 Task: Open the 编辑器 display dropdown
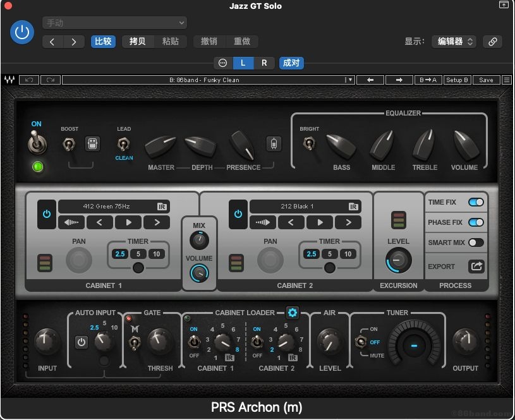[x=454, y=42]
